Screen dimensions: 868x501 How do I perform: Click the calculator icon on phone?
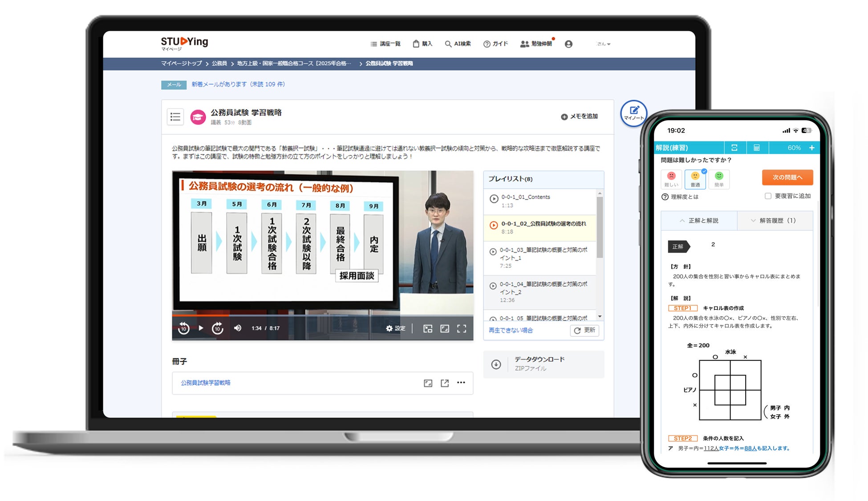coord(756,148)
